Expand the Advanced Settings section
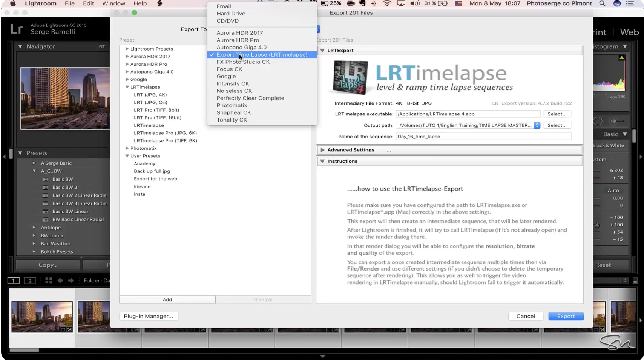The height and width of the screenshot is (360, 644). click(323, 150)
